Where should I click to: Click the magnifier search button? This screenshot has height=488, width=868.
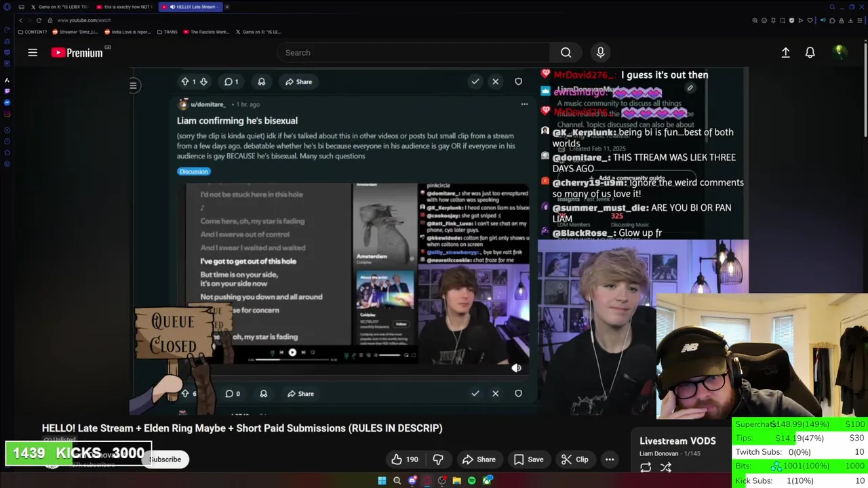pyautogui.click(x=566, y=52)
